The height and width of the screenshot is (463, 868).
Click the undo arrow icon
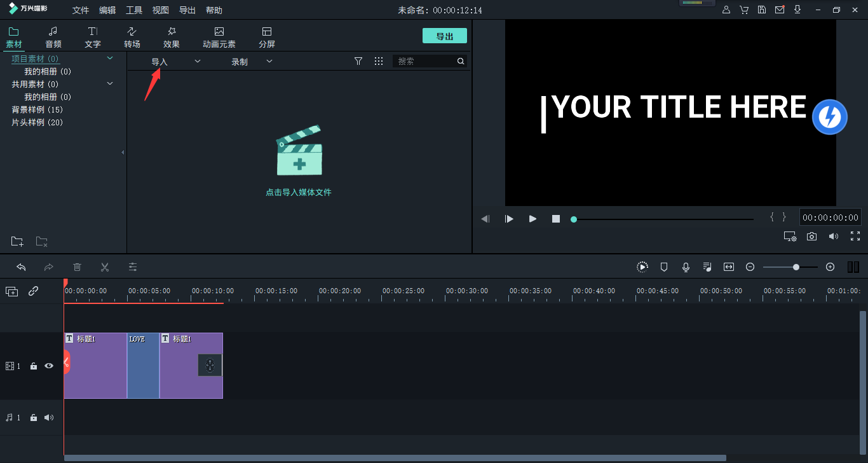tap(21, 267)
